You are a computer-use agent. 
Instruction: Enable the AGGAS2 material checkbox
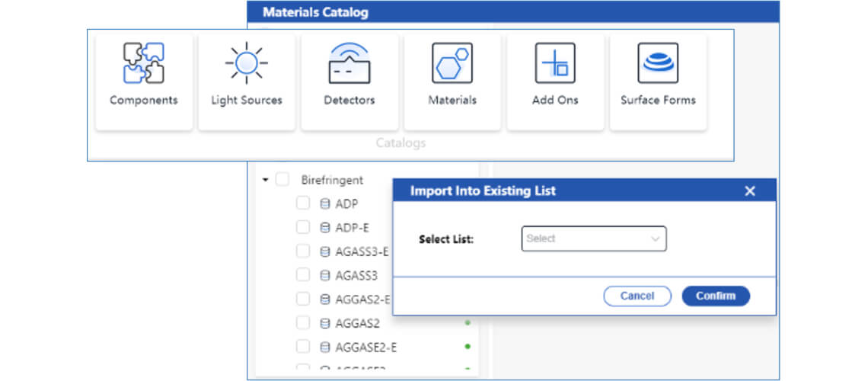(x=303, y=323)
